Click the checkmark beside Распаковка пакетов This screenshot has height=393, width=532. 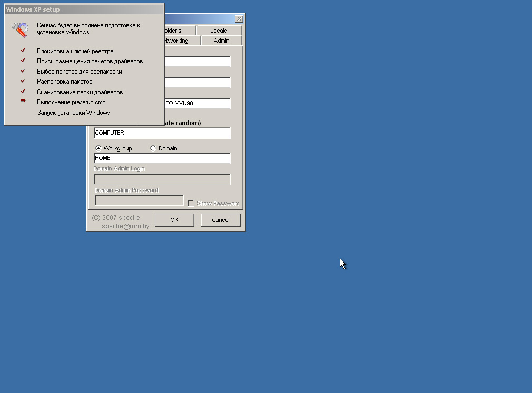(23, 81)
